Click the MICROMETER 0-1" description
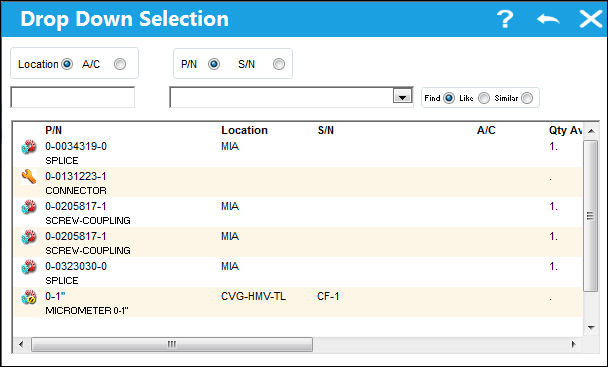Image resolution: width=608 pixels, height=367 pixels. pyautogui.click(x=87, y=311)
